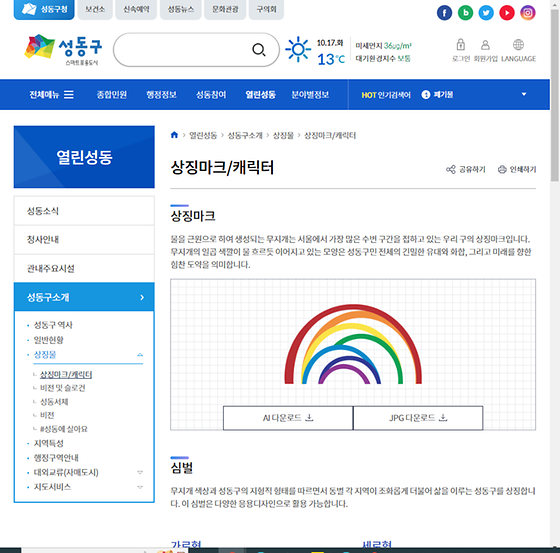Open 행정구역안내 sidebar link
The image size is (560, 553).
56,458
